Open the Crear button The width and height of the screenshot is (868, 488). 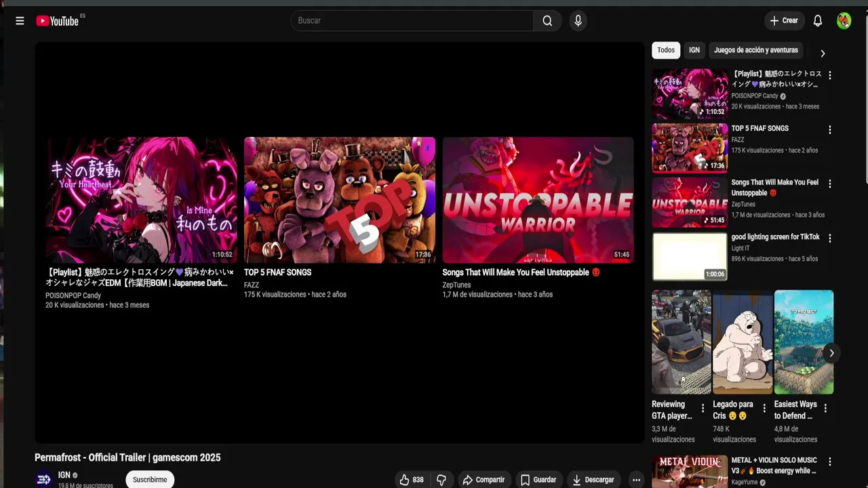(784, 21)
